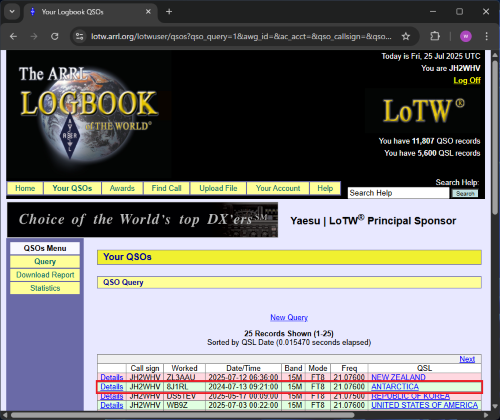Viewport: 500px width, 420px height.
Task: Go to Next page of records
Action: [467, 359]
